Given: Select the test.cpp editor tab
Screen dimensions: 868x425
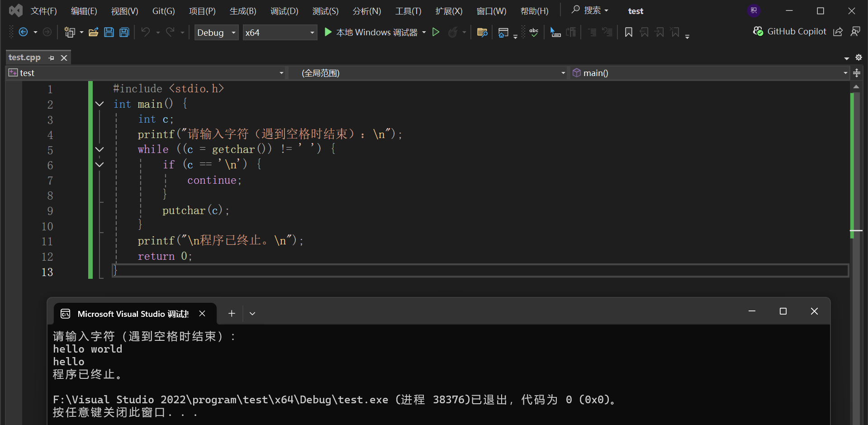Looking at the screenshot, I should click(x=25, y=57).
